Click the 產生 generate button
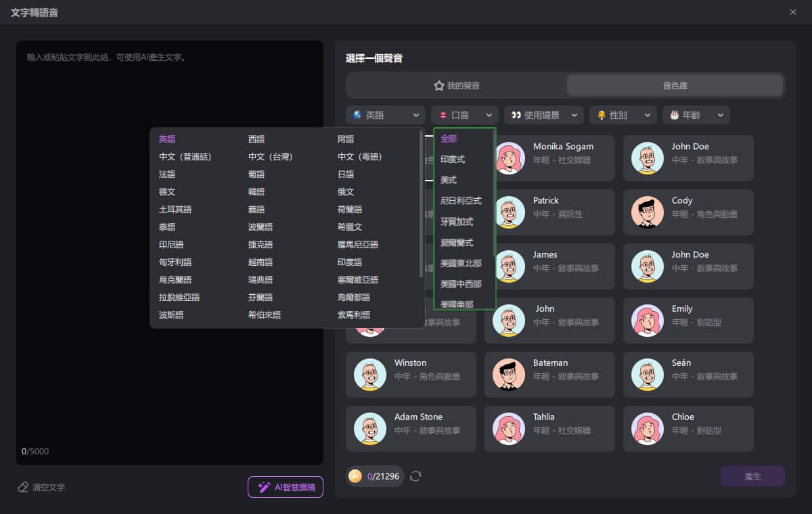Screen dimensions: 812x514 [x=752, y=476]
